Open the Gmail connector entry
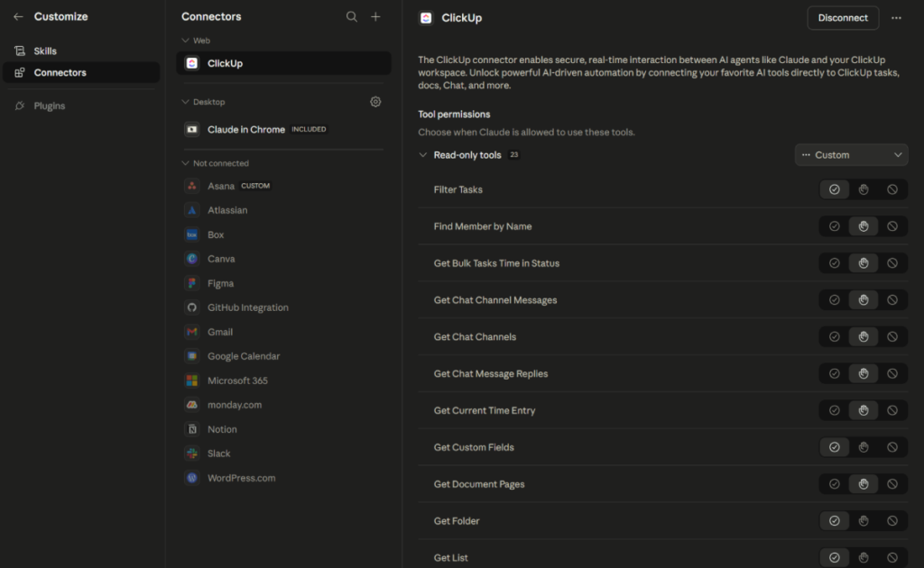The width and height of the screenshot is (924, 568). (x=283, y=332)
